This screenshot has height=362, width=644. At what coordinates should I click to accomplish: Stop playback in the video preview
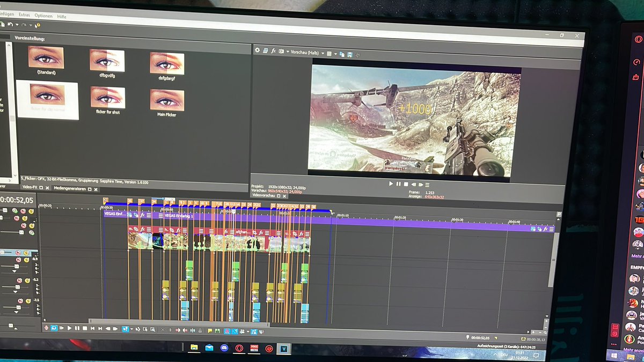tap(406, 184)
